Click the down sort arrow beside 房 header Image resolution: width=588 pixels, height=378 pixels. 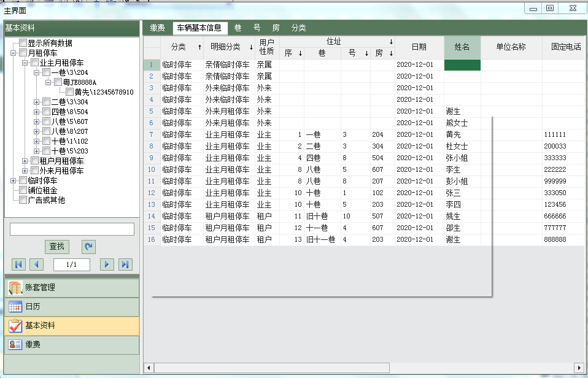391,53
